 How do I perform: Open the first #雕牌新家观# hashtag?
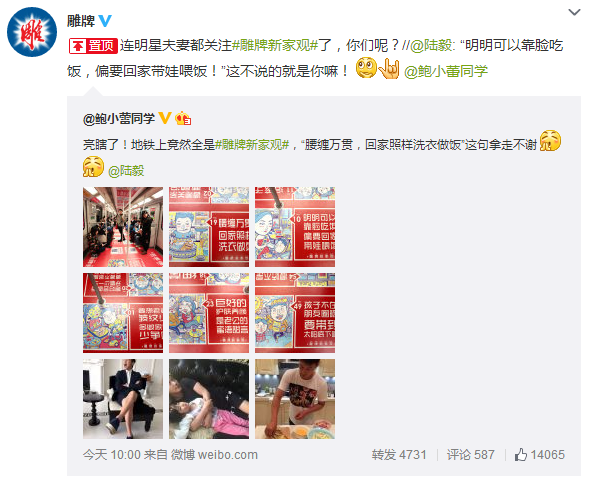pyautogui.click(x=275, y=46)
